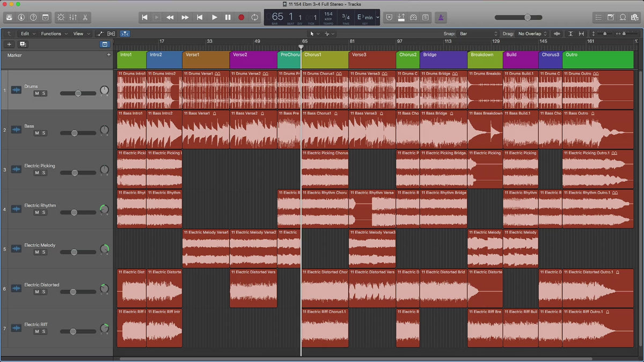Open the Smart Controls button
The height and width of the screenshot is (362, 644).
coord(60,17)
